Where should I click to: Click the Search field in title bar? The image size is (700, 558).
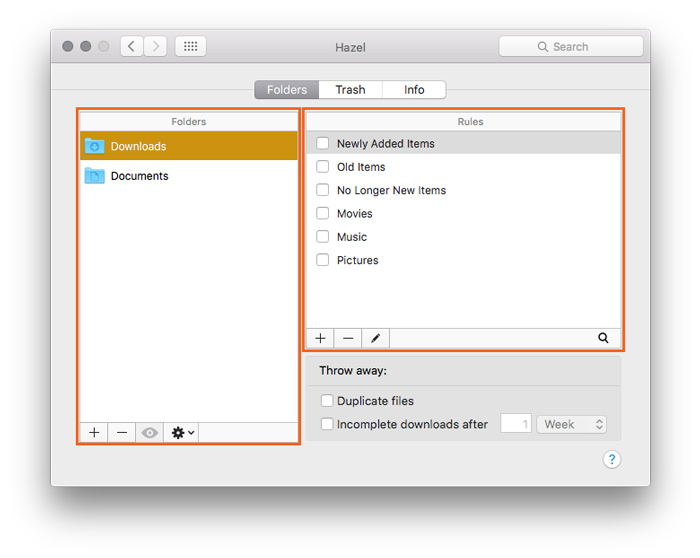coord(571,46)
